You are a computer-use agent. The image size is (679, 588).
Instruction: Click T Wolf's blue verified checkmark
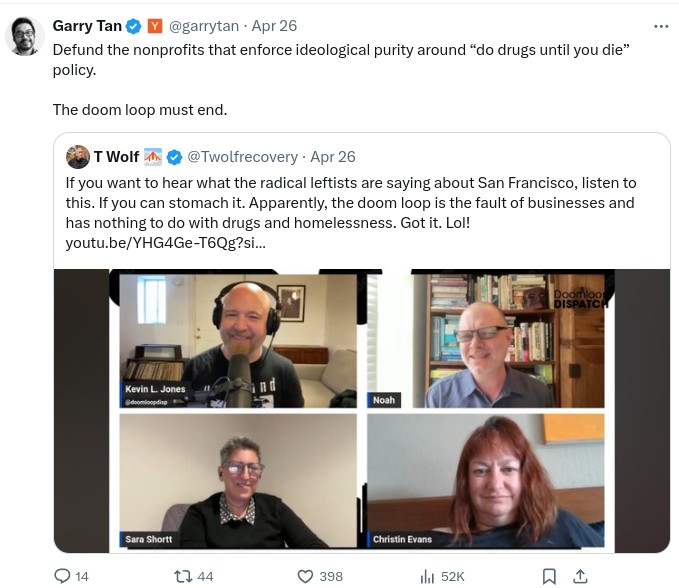[x=175, y=157]
